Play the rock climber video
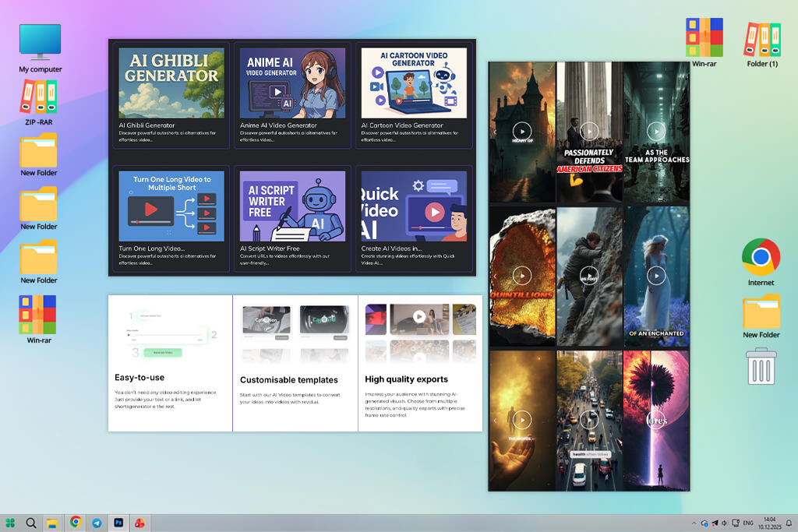 pyautogui.click(x=589, y=276)
